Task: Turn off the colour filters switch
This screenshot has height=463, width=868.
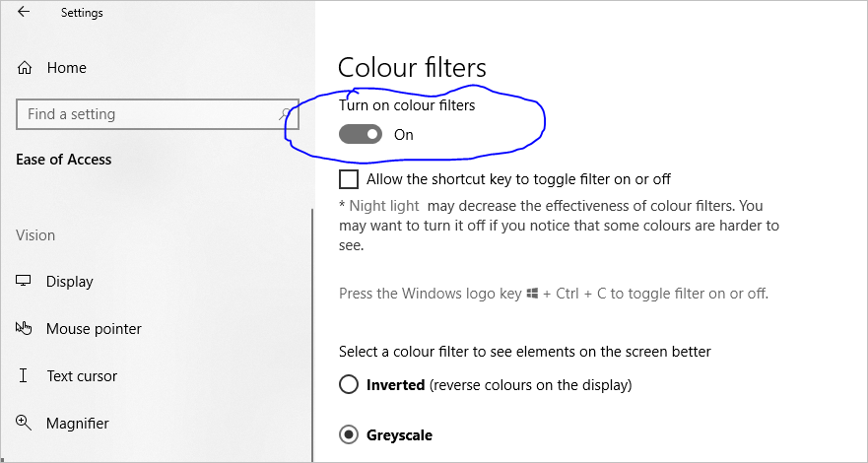Action: click(361, 135)
